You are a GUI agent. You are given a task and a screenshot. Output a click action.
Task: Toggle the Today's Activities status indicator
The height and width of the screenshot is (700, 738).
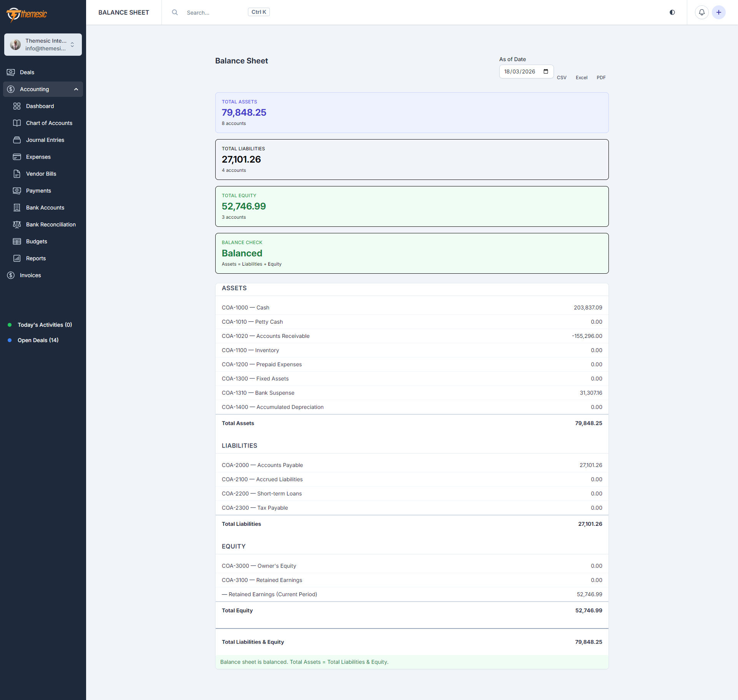coord(10,325)
